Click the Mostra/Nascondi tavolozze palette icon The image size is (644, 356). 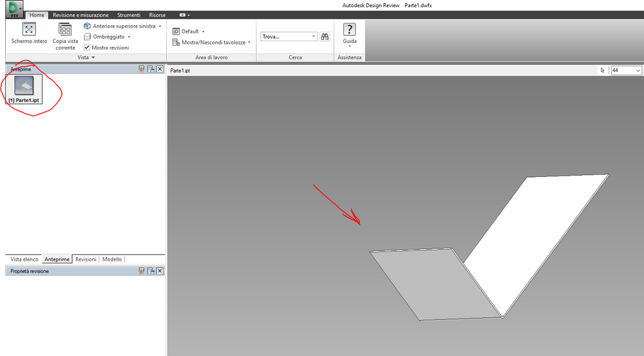coord(176,42)
